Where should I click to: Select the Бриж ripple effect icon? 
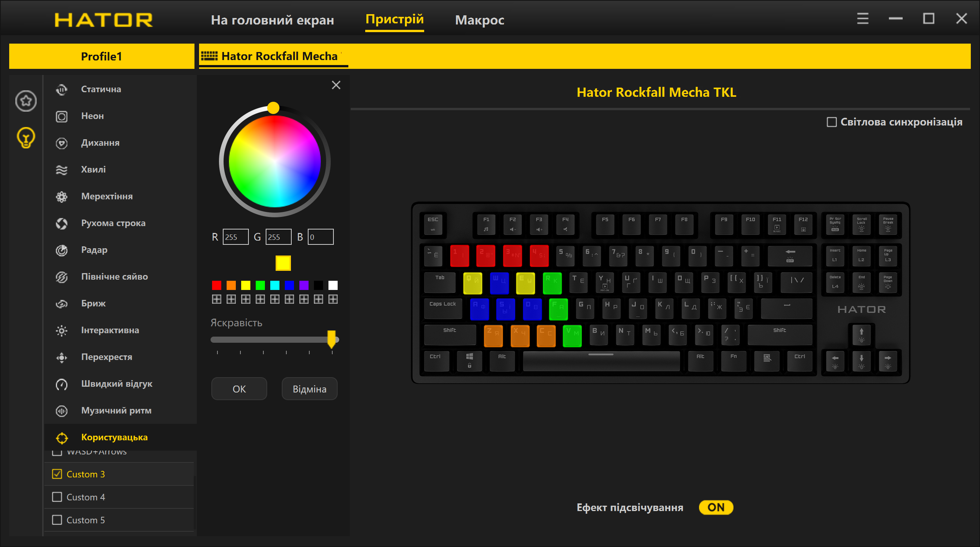62,304
